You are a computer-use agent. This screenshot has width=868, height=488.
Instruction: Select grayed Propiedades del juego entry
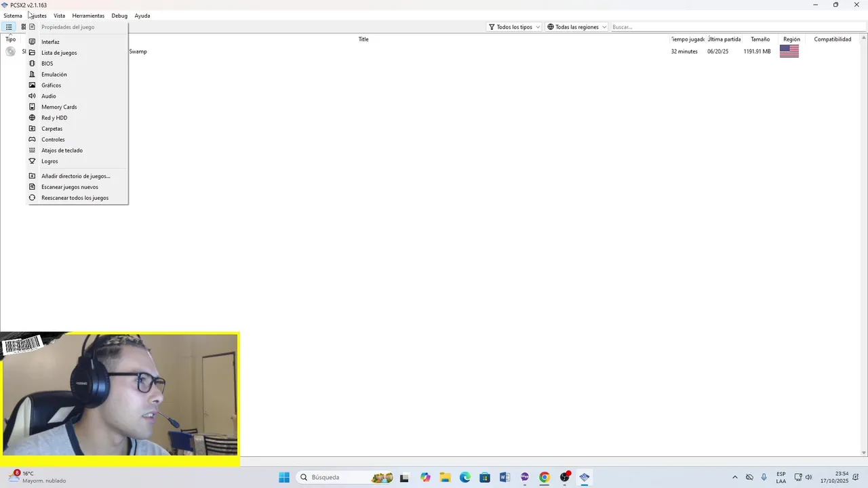pyautogui.click(x=77, y=27)
